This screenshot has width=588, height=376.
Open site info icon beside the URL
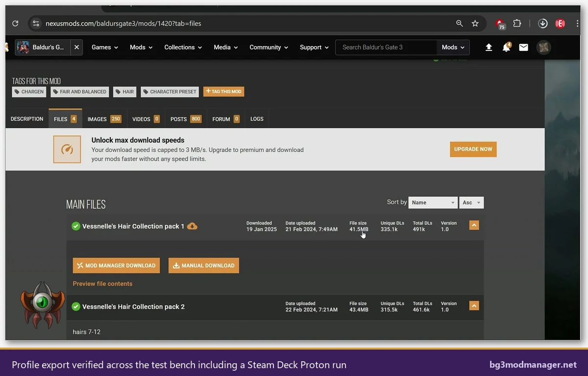(35, 23)
